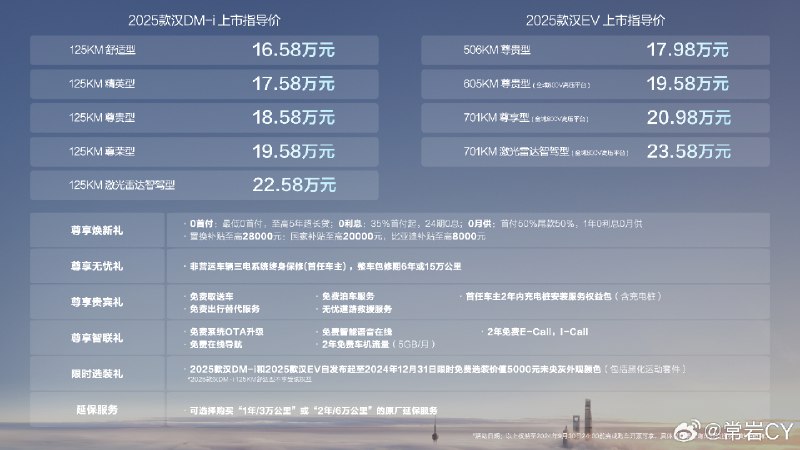Select the 125KM 尊贵型 model name
The width and height of the screenshot is (800, 450).
click(102, 117)
